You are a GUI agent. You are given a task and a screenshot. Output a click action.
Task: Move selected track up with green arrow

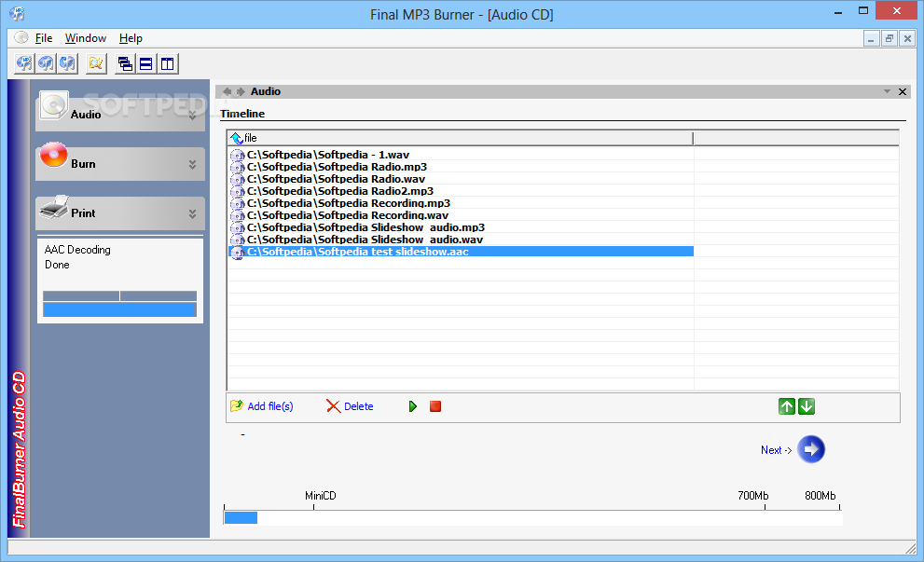coord(787,406)
